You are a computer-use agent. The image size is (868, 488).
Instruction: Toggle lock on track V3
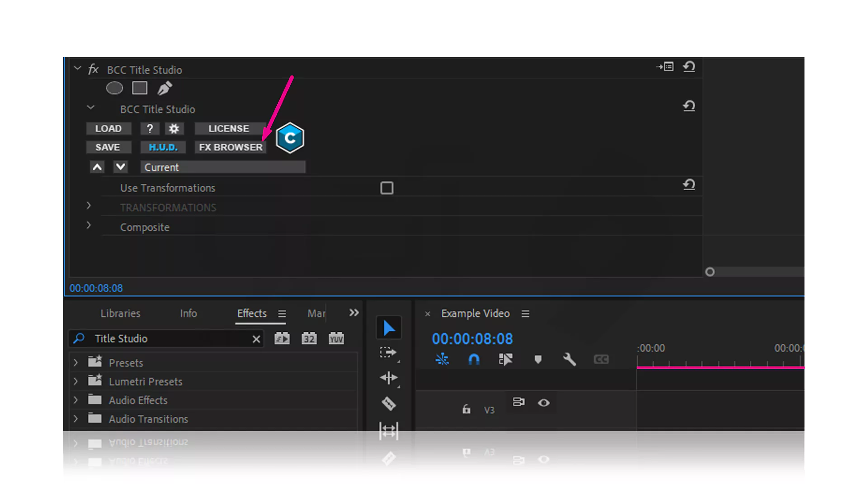pyautogui.click(x=466, y=409)
